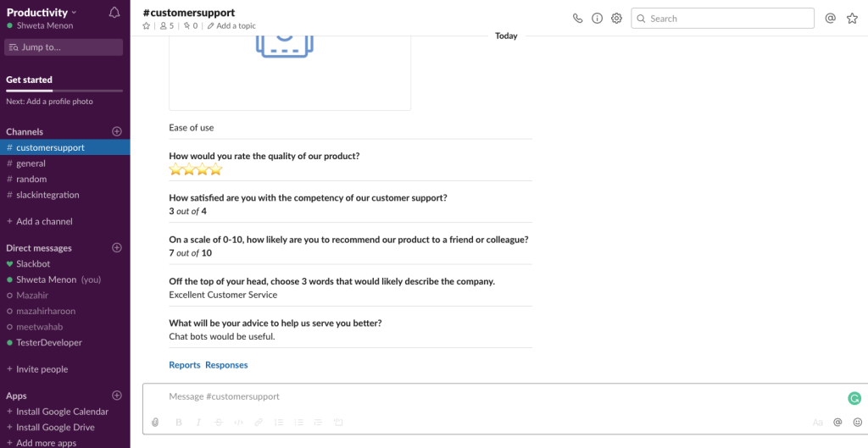The height and width of the screenshot is (448, 868).
Task: Open new direct message plus icon
Action: pos(117,248)
